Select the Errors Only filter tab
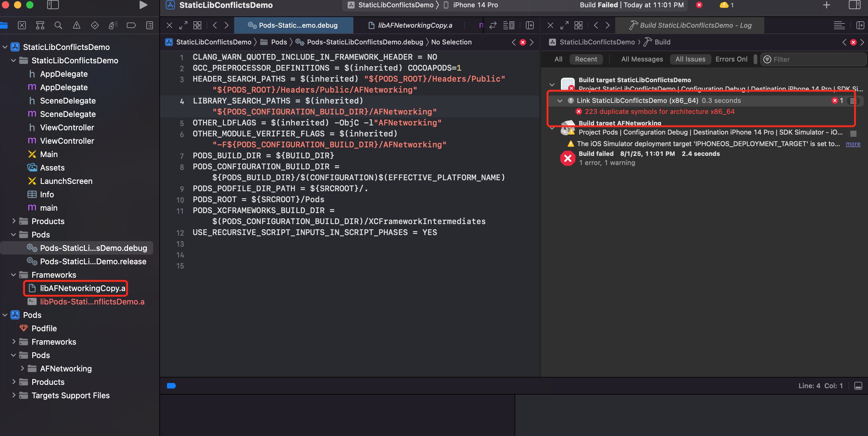The width and height of the screenshot is (868, 436). tap(731, 59)
